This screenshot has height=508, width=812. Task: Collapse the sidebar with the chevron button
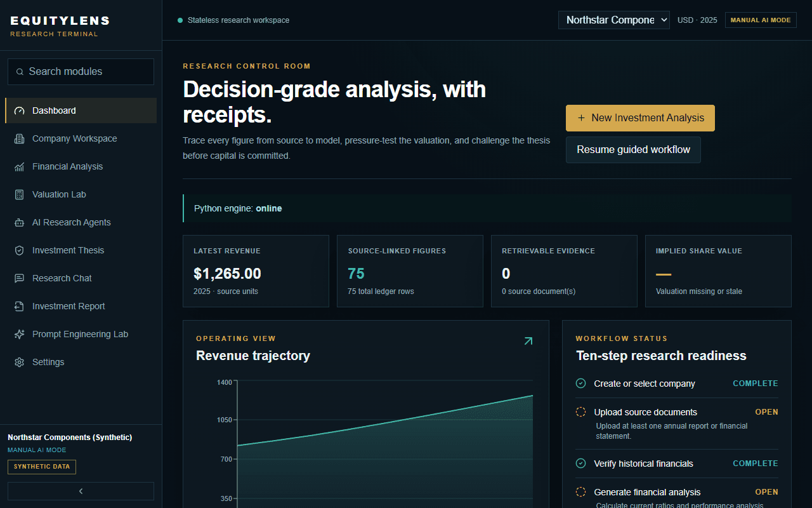81,491
